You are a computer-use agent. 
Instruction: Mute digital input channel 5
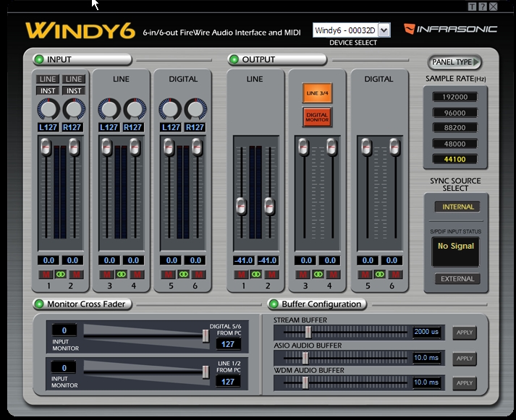tap(168, 275)
